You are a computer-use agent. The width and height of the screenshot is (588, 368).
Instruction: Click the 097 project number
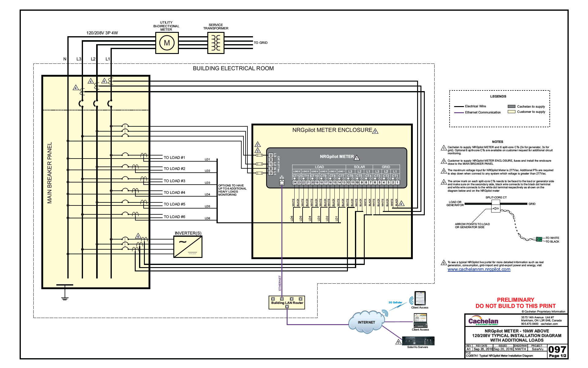(x=557, y=349)
